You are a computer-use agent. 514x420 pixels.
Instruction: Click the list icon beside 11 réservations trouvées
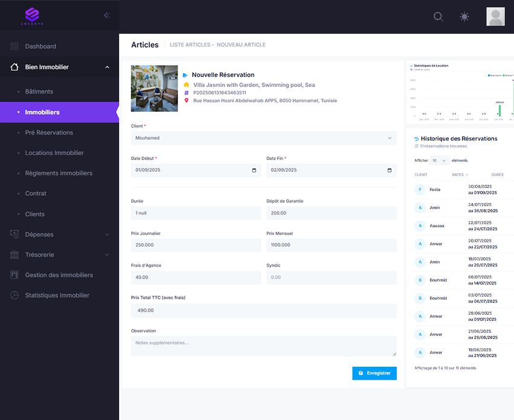(416, 146)
